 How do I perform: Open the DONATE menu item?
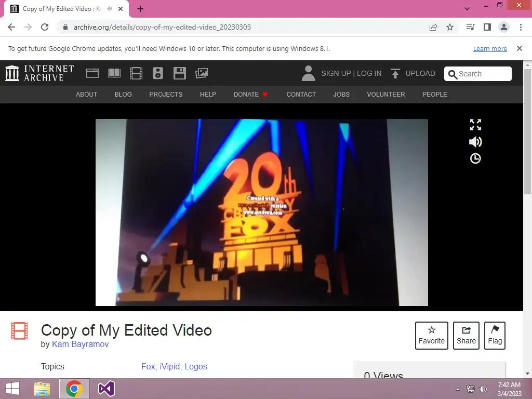coord(250,95)
